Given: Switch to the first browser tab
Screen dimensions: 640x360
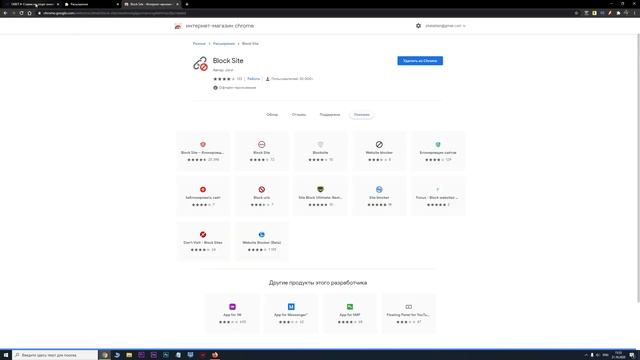Looking at the screenshot, I should click(33, 4).
